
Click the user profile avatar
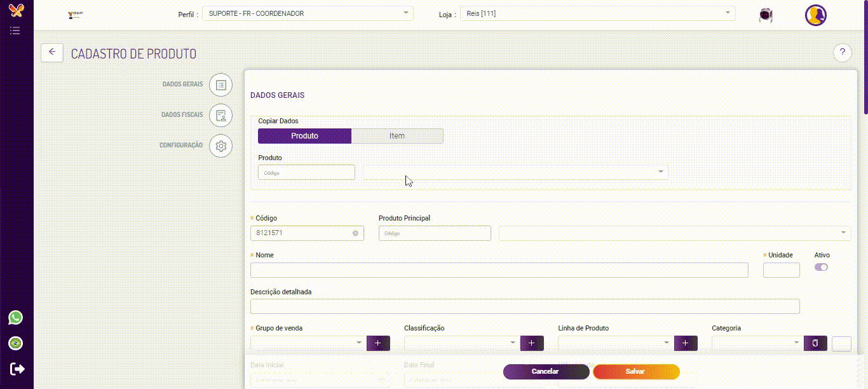pos(815,15)
